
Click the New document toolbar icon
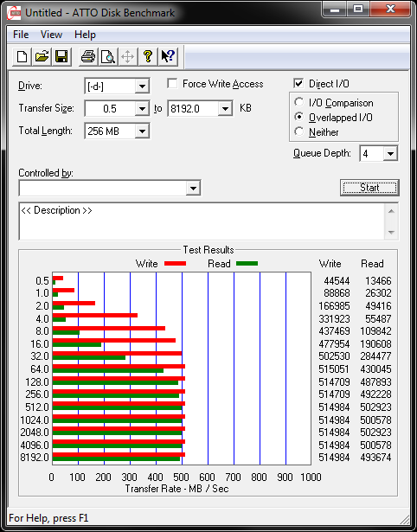[22, 56]
